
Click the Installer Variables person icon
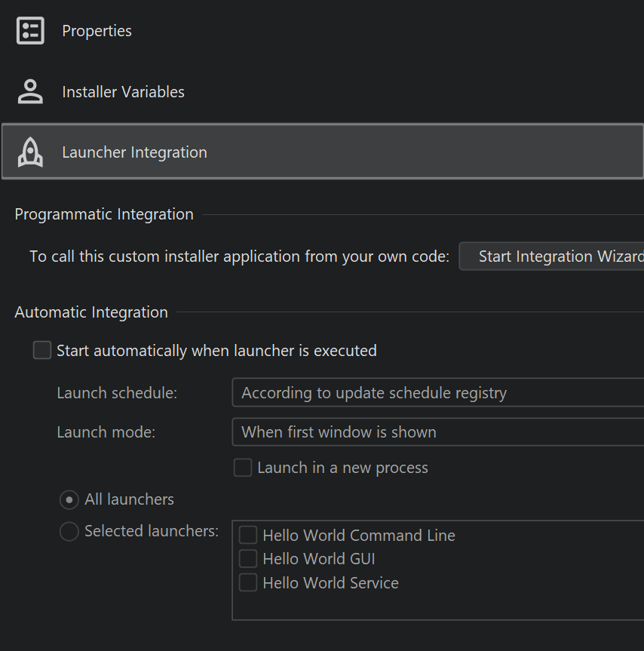point(30,92)
